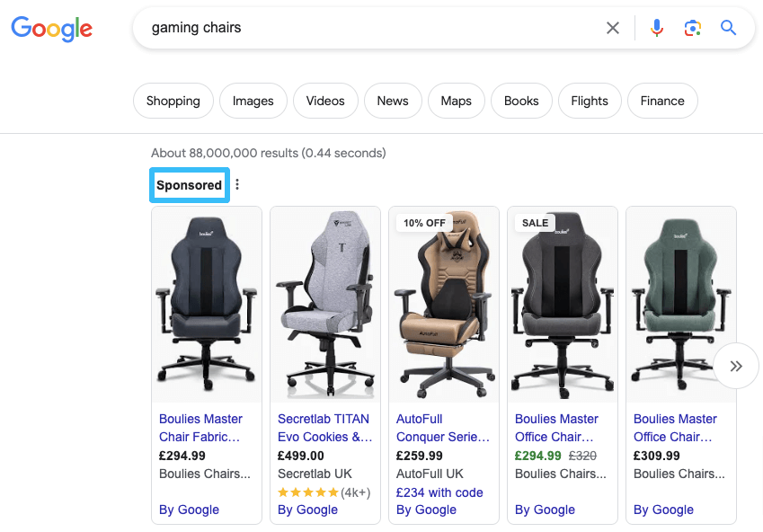Click the Google logo
Image resolution: width=763 pixels, height=532 pixels.
click(x=51, y=29)
